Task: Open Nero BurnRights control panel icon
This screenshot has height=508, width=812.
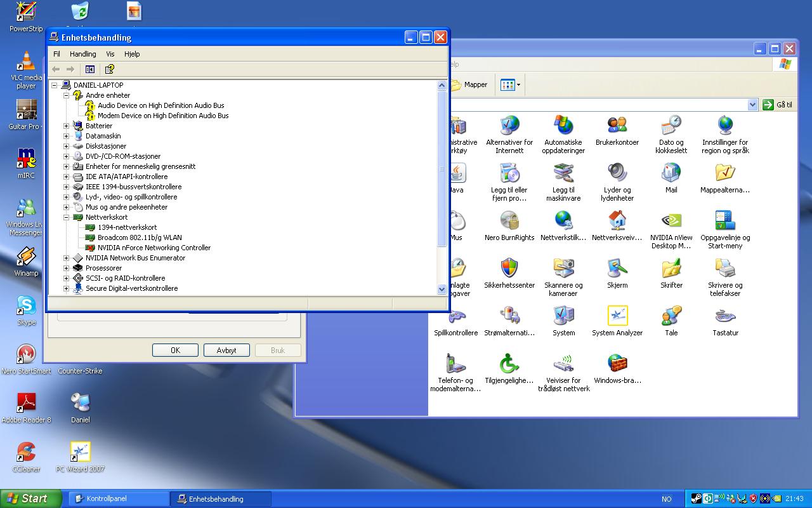Action: pos(509,221)
